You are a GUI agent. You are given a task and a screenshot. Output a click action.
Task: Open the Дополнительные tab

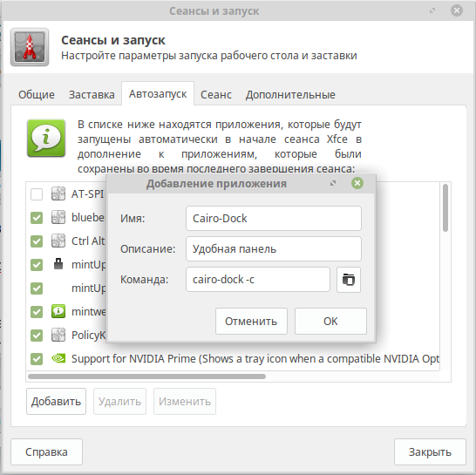pos(290,95)
